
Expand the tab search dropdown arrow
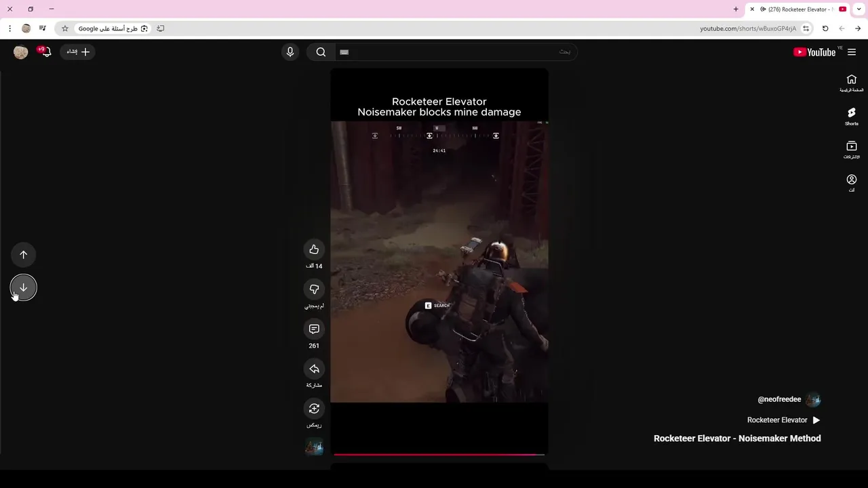[x=859, y=9]
